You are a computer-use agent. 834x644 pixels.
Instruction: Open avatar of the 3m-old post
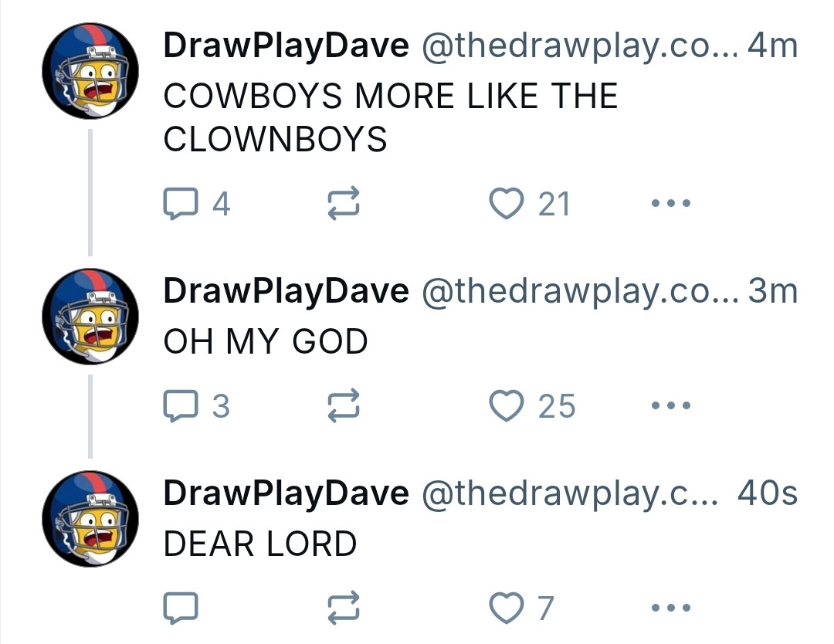click(x=90, y=317)
